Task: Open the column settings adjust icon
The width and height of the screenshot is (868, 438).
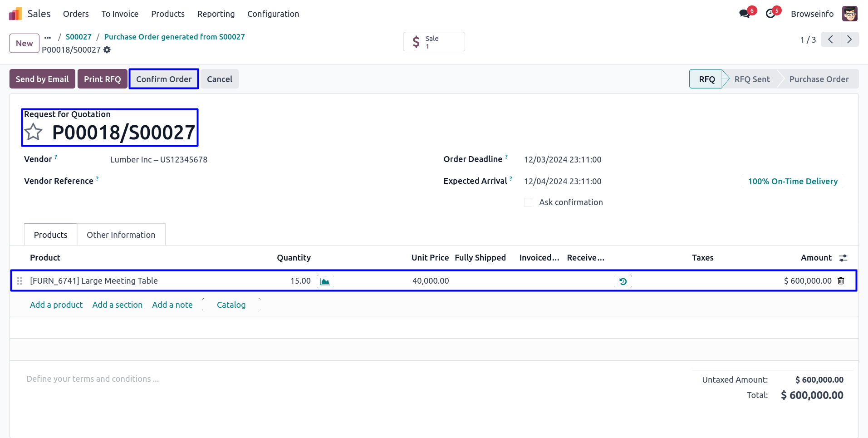Action: coord(843,258)
